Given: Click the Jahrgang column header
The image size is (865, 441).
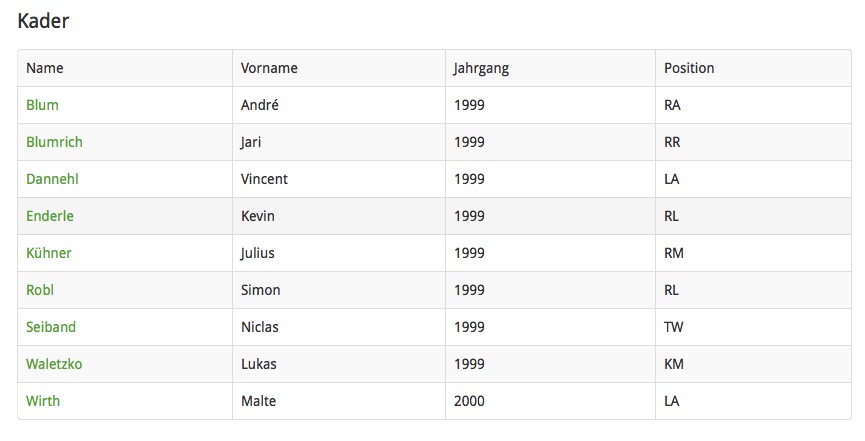Looking at the screenshot, I should (x=481, y=68).
